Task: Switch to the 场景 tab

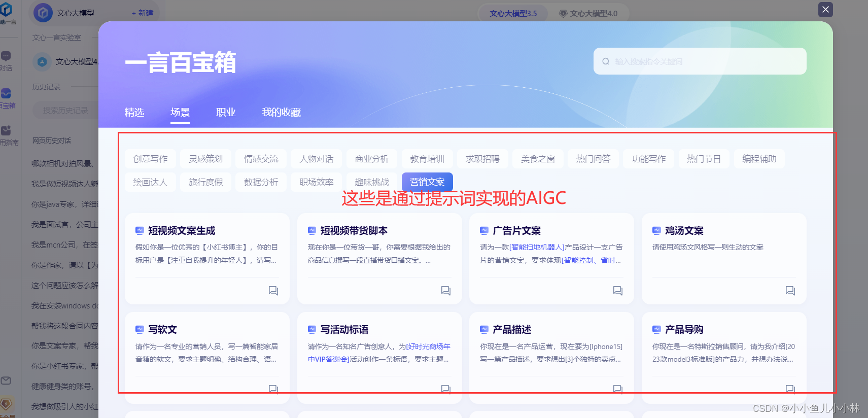Action: [x=180, y=112]
